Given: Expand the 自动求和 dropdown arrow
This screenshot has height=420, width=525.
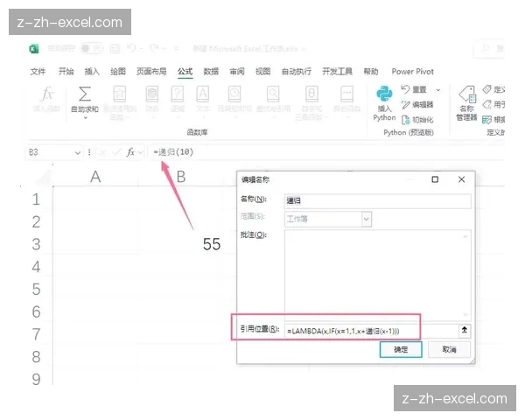Looking at the screenshot, I should 86,117.
